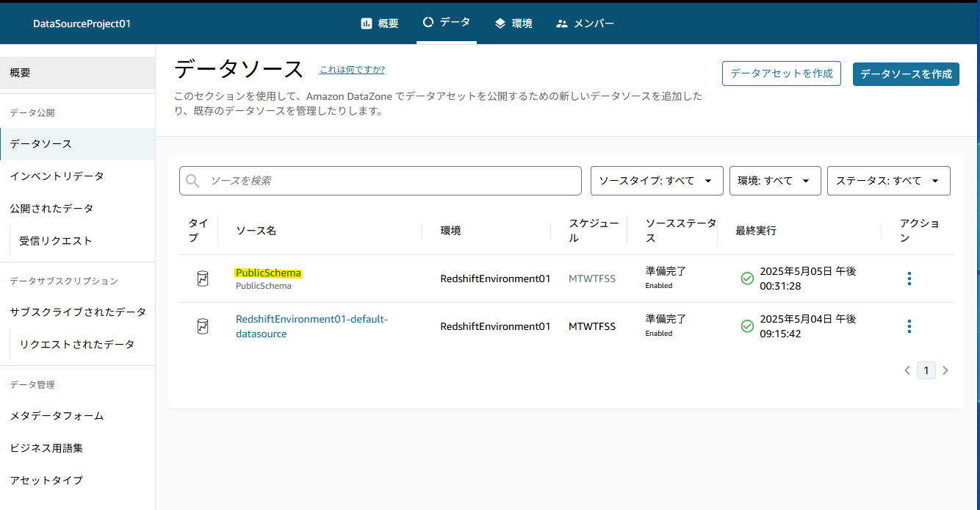Click the データ公開 sidebar section label
Screen dimensions: 980x510
32,112
